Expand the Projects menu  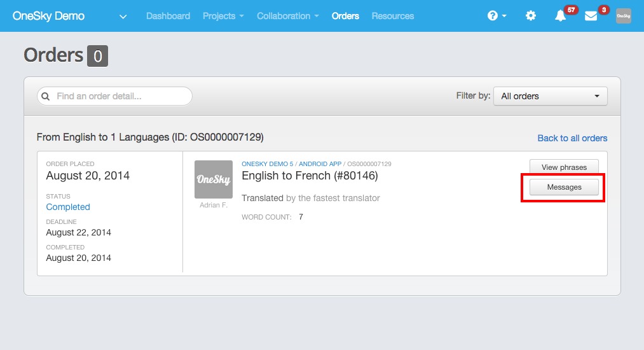click(x=223, y=16)
